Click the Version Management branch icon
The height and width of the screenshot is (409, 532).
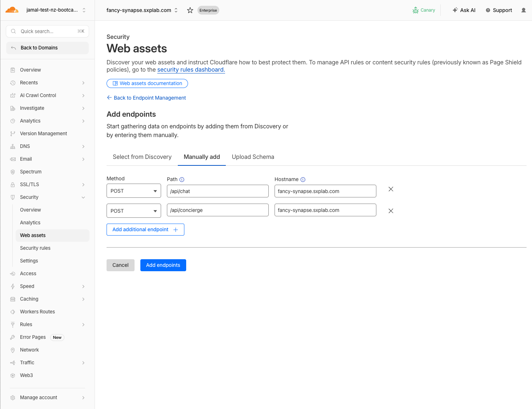point(13,133)
